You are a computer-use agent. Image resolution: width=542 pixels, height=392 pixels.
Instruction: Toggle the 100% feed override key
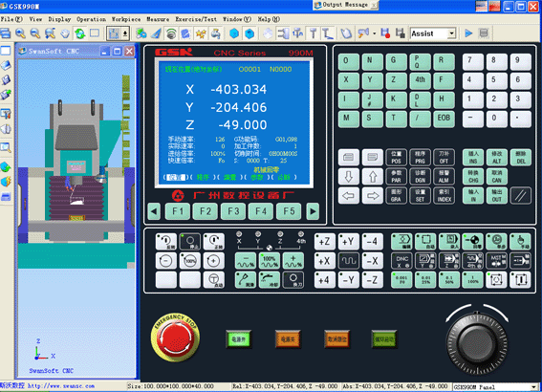[270, 261]
